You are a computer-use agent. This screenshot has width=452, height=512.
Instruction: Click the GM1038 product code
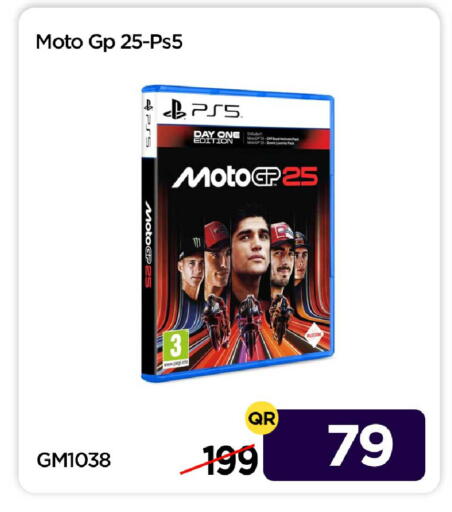pos(74,460)
